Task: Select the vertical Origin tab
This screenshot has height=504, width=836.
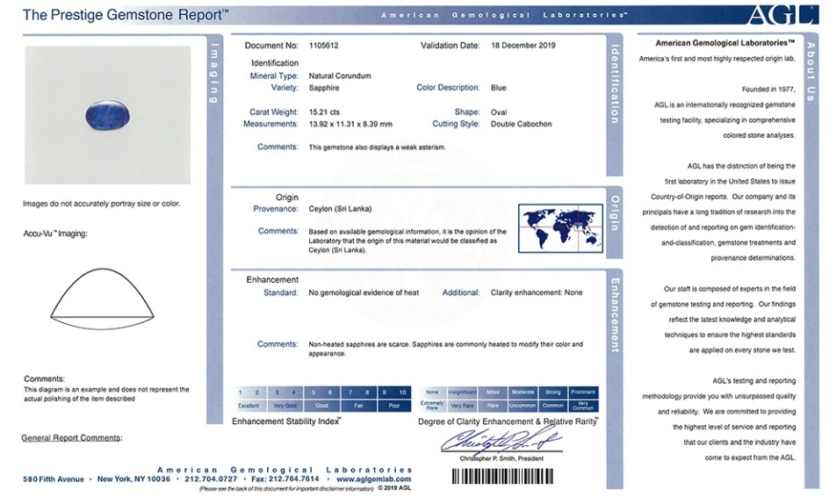Action: 615,212
